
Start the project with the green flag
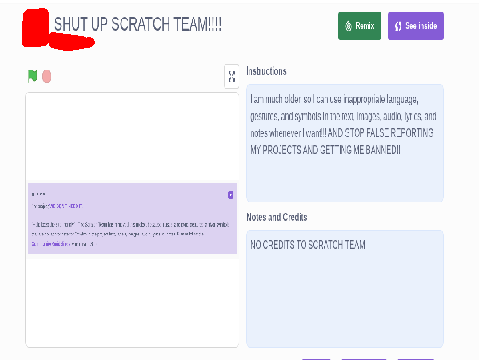click(32, 76)
